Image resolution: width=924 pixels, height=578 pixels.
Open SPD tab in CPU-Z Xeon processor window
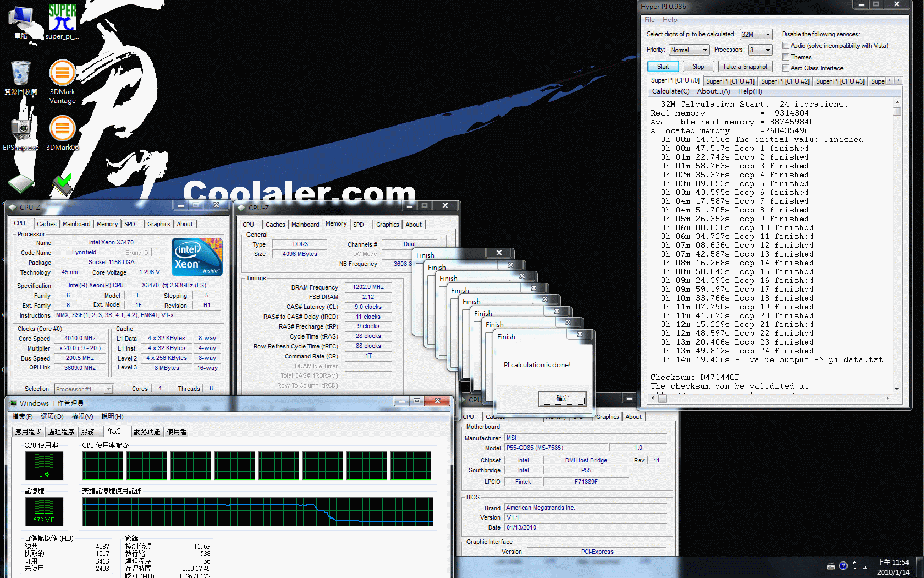tap(130, 224)
